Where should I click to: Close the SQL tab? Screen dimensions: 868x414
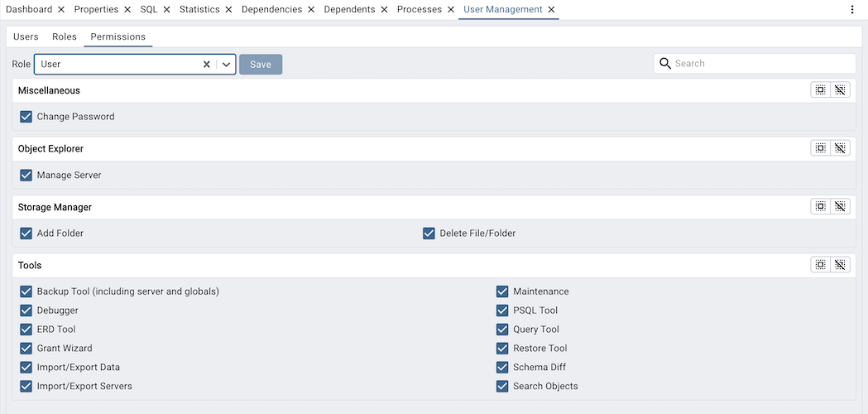(x=166, y=10)
